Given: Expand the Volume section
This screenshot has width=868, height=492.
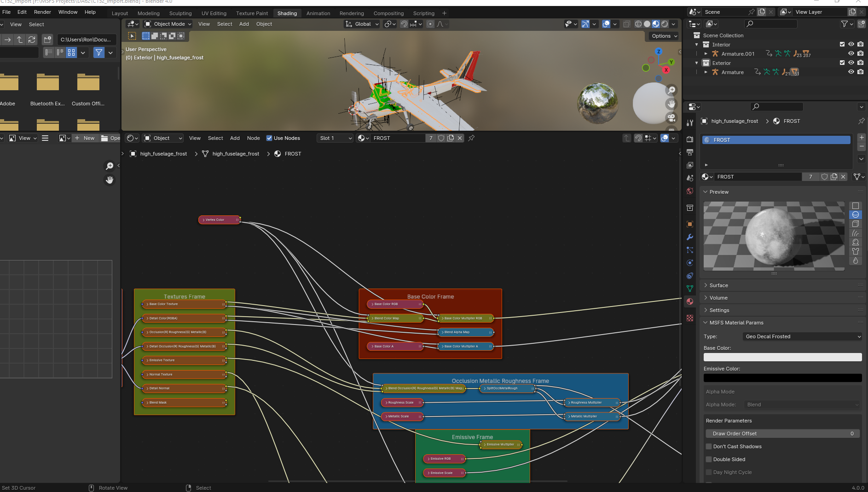Looking at the screenshot, I should [x=718, y=298].
